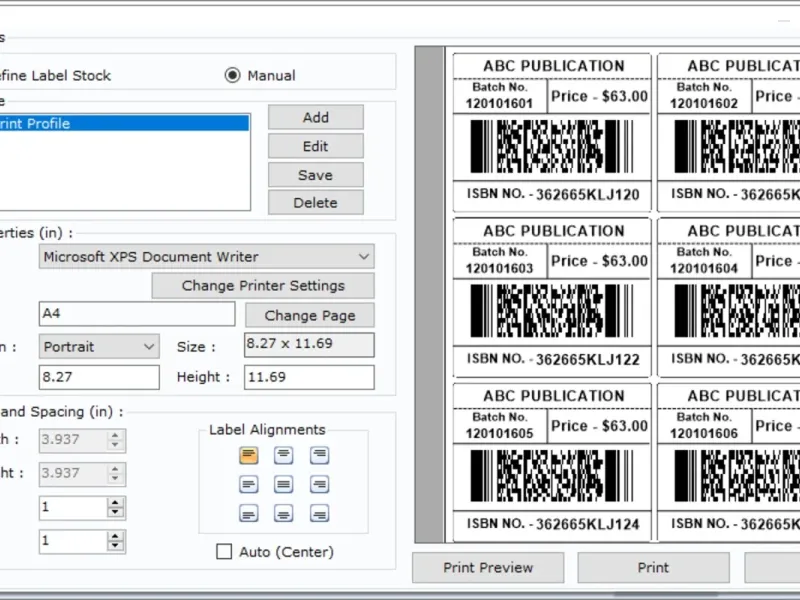Click label preview with batch 120101604

(729, 297)
